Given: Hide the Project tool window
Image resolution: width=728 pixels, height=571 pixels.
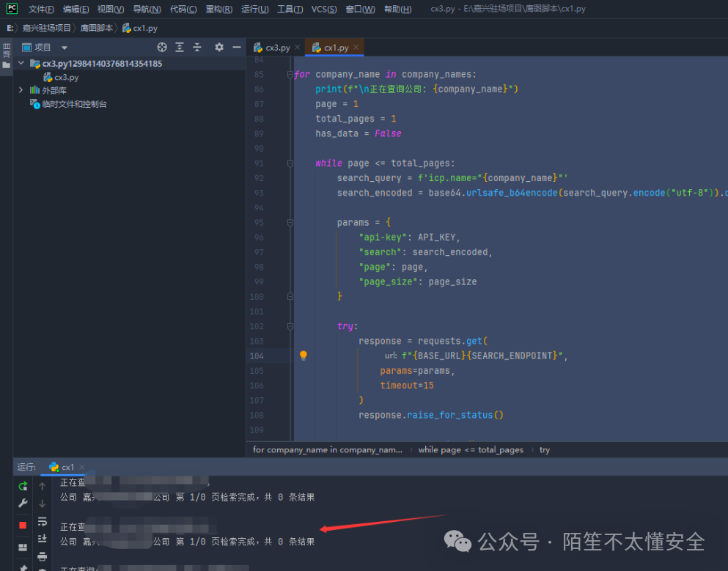Looking at the screenshot, I should 235,47.
